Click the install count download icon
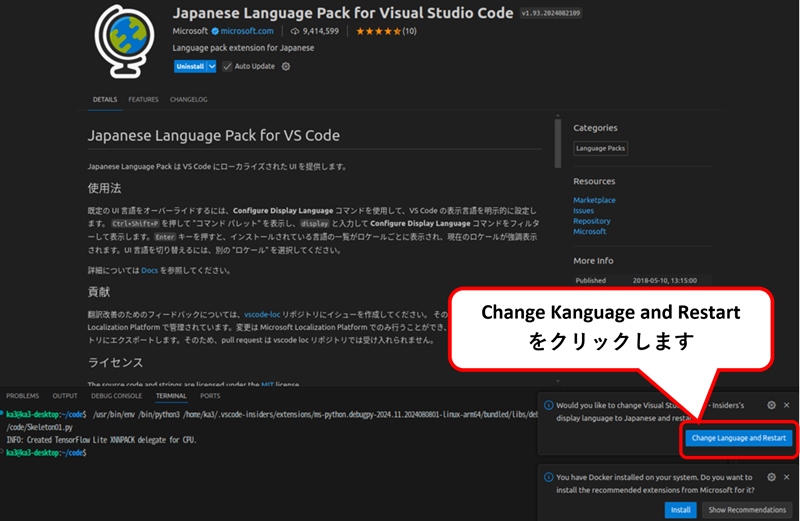The height and width of the screenshot is (521, 800). click(x=294, y=31)
